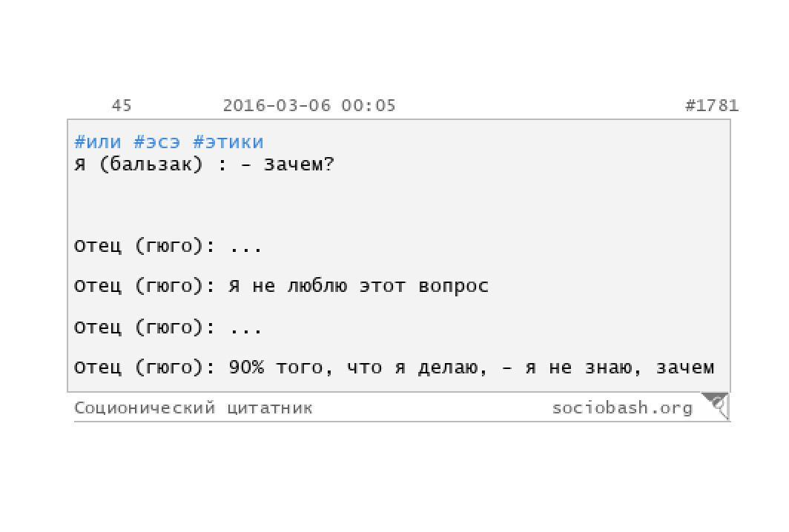Click the final word зачем in the quote
Screen dimensions: 789x532
pyautogui.click(x=685, y=368)
